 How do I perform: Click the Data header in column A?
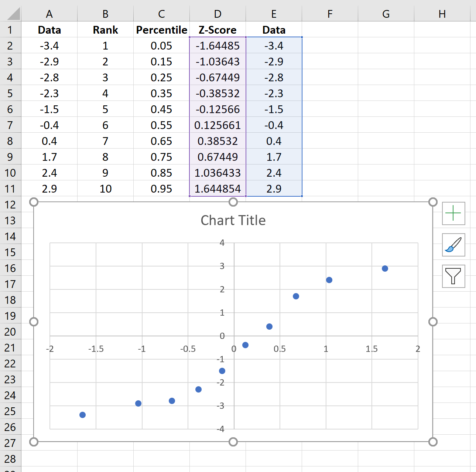(x=49, y=30)
